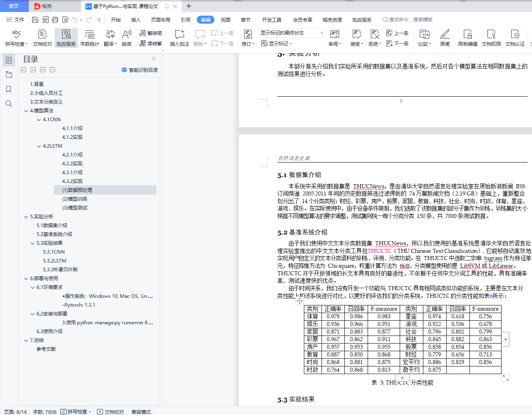Select outline entry 6.3使用介绍
Image resolution: width=532 pixels, height=415 pixels.
click(50, 332)
